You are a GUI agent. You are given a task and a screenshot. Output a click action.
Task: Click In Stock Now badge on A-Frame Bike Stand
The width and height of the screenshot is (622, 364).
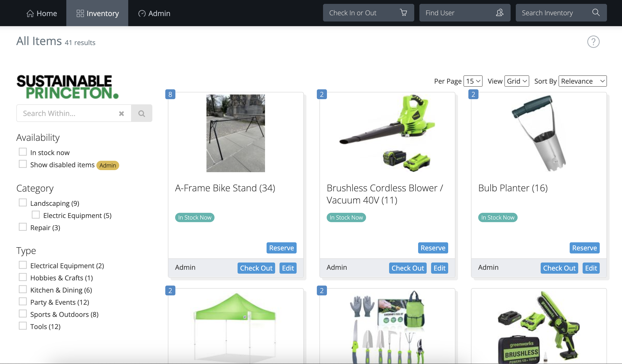pos(195,218)
